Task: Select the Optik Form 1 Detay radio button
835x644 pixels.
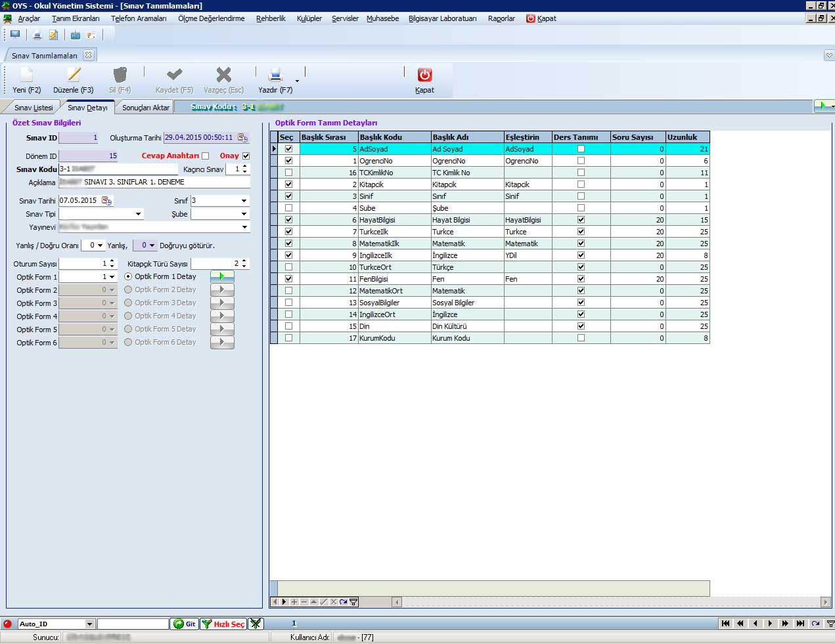Action: (x=128, y=276)
